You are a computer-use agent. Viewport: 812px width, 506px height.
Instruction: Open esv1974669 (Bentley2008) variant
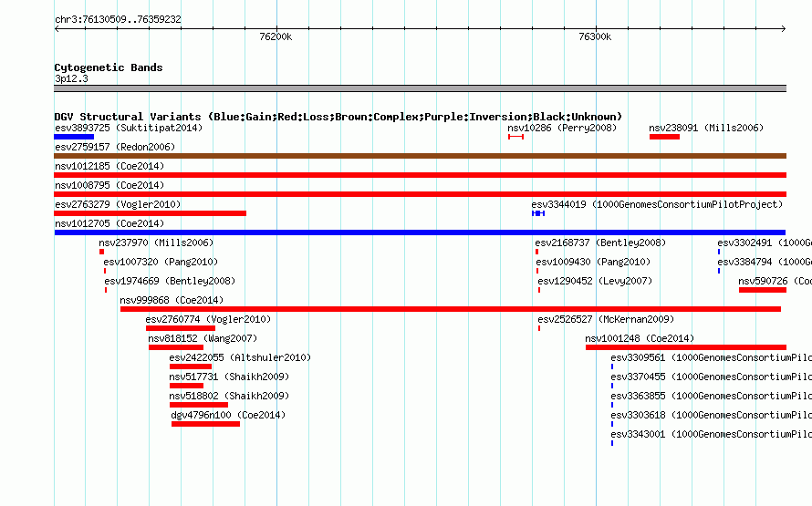point(170,281)
